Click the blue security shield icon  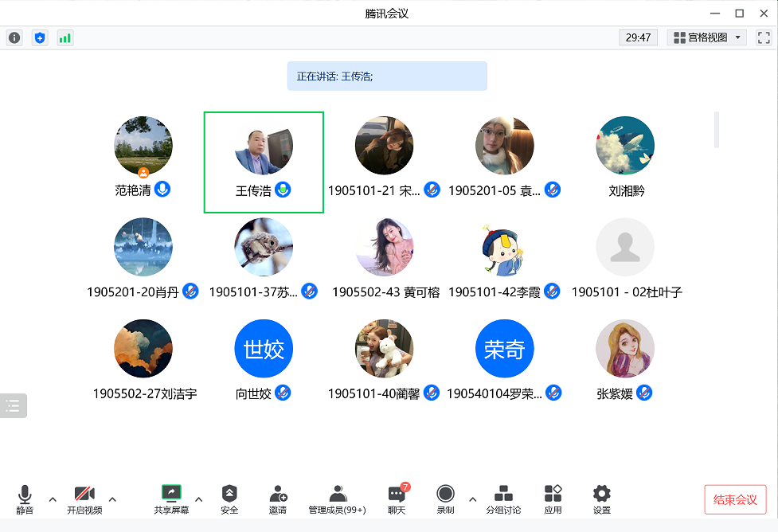(x=40, y=37)
